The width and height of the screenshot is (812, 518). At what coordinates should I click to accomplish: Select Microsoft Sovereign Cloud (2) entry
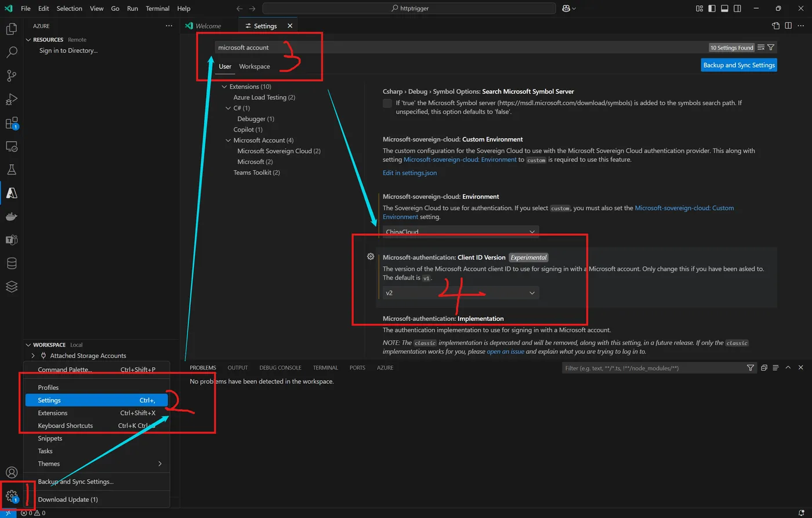point(279,151)
